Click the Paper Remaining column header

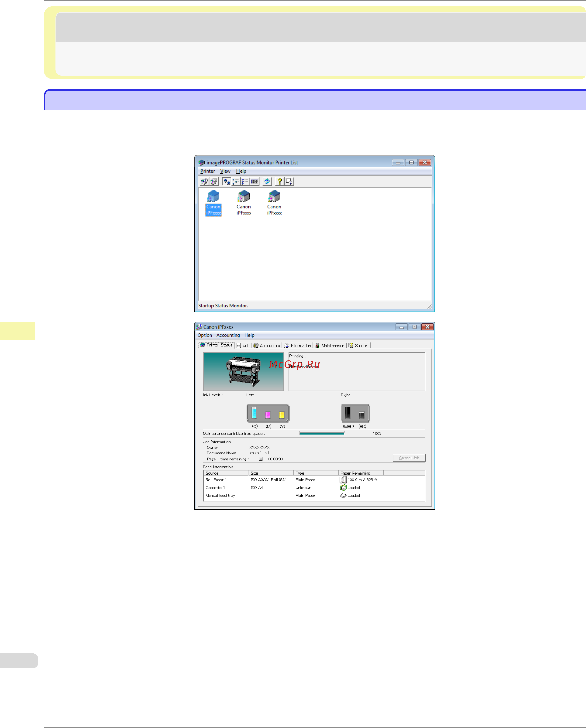(x=361, y=473)
